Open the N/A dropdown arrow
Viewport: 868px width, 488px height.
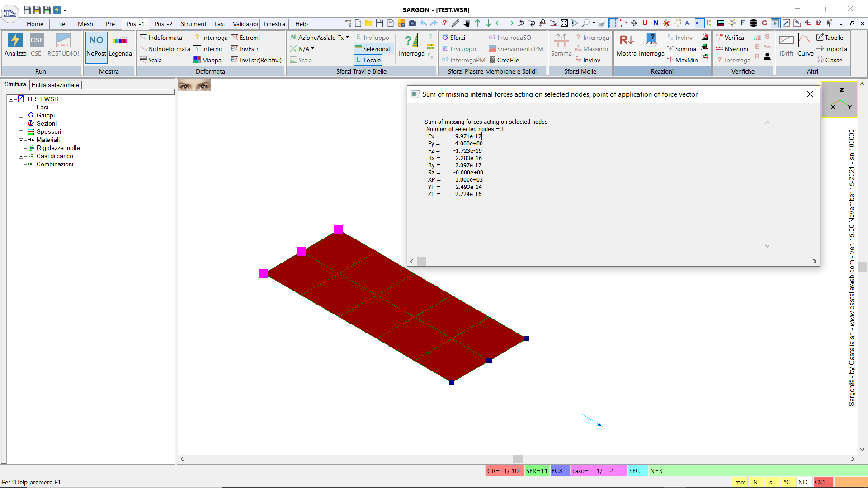(312, 49)
